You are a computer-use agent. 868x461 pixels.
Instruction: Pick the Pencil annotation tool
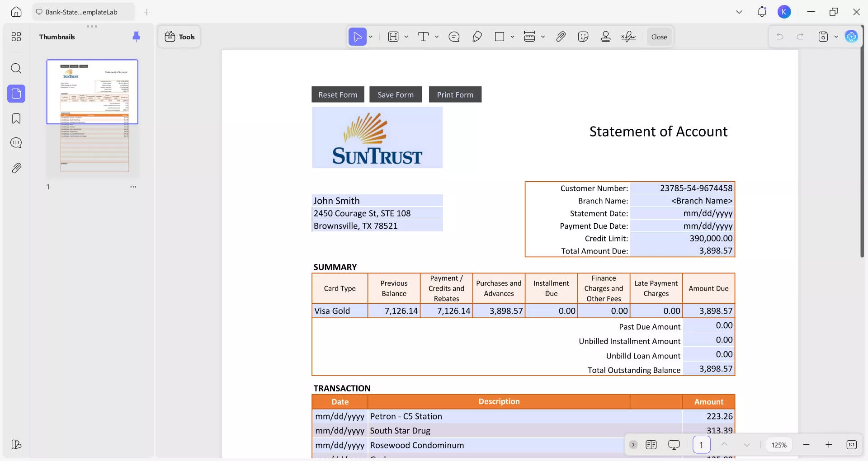click(x=477, y=37)
